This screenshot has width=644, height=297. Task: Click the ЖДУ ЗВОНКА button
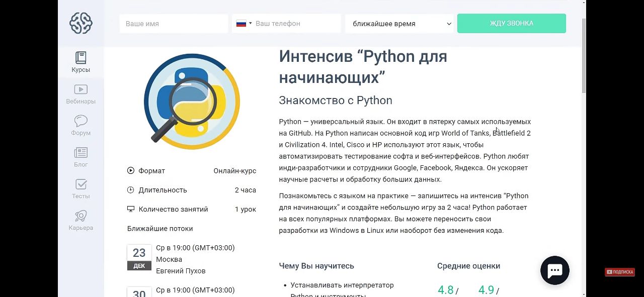coord(512,24)
